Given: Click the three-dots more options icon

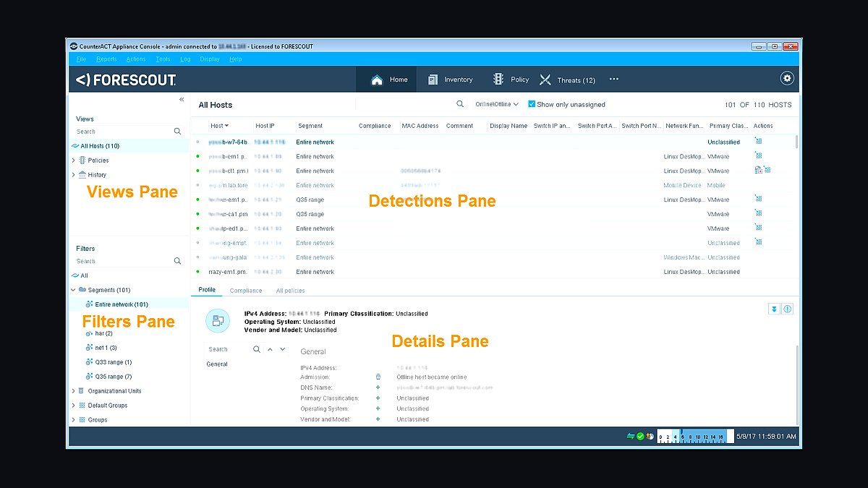Looking at the screenshot, I should (x=614, y=80).
